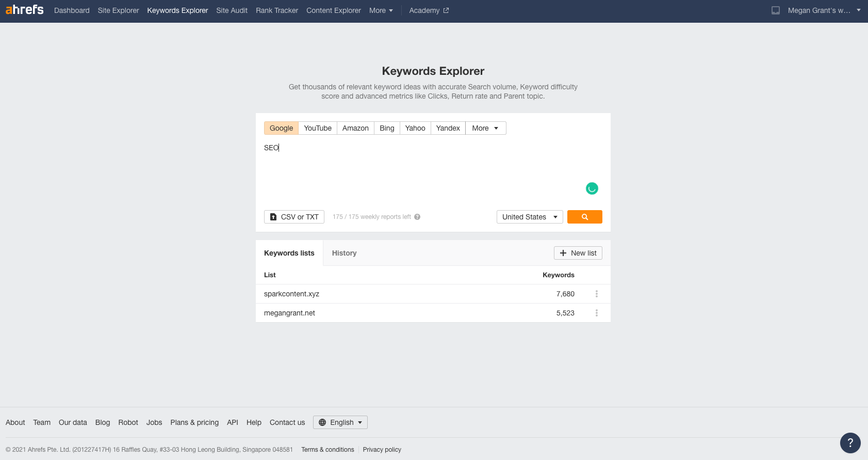This screenshot has height=460, width=868.
Task: Expand the More menu in top navigation
Action: click(381, 10)
